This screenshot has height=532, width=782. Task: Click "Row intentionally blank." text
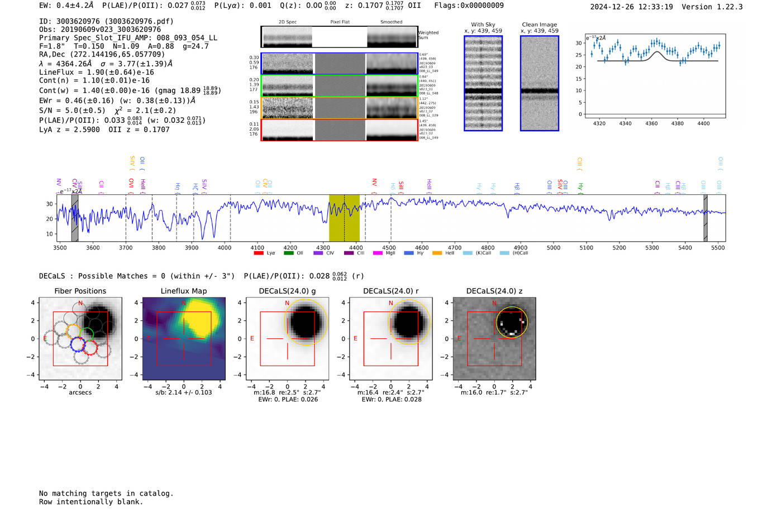click(x=91, y=502)
